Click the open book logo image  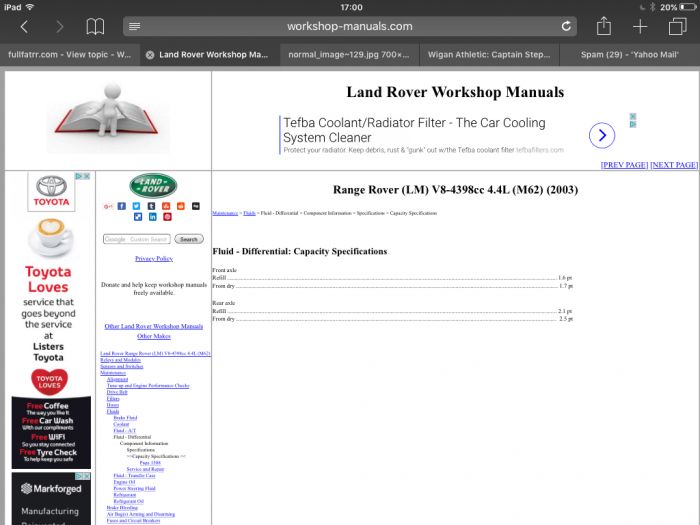[x=108, y=115]
